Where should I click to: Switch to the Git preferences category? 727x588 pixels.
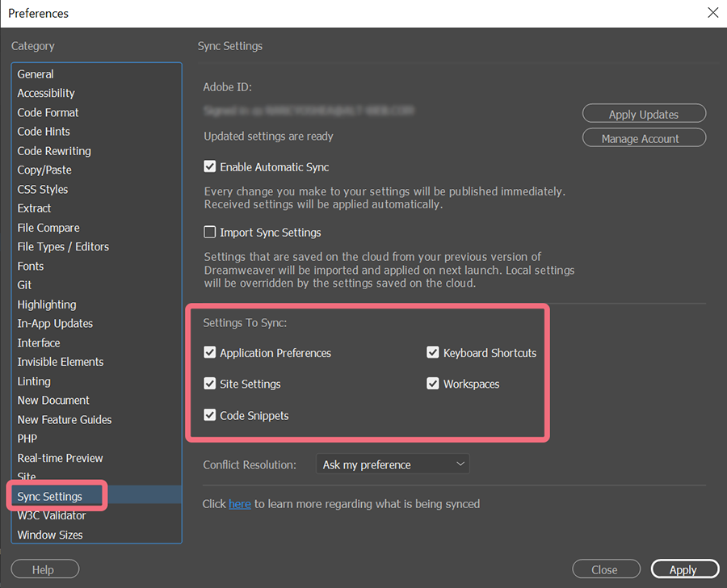coord(25,285)
